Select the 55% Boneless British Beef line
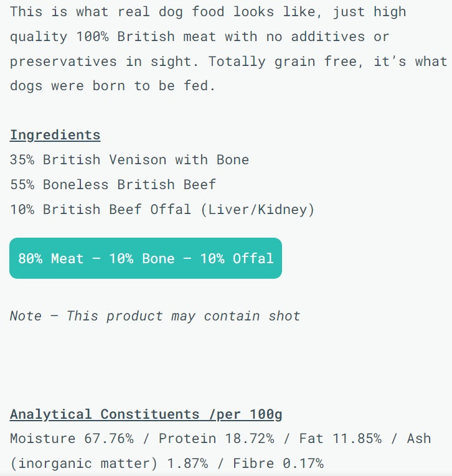This screenshot has height=476, width=452. [x=113, y=185]
